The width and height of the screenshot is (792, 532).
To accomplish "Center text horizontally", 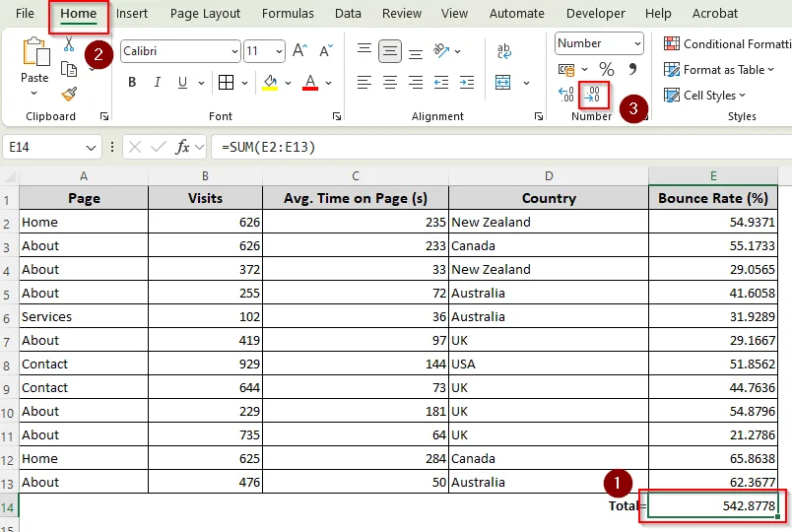I will point(390,82).
